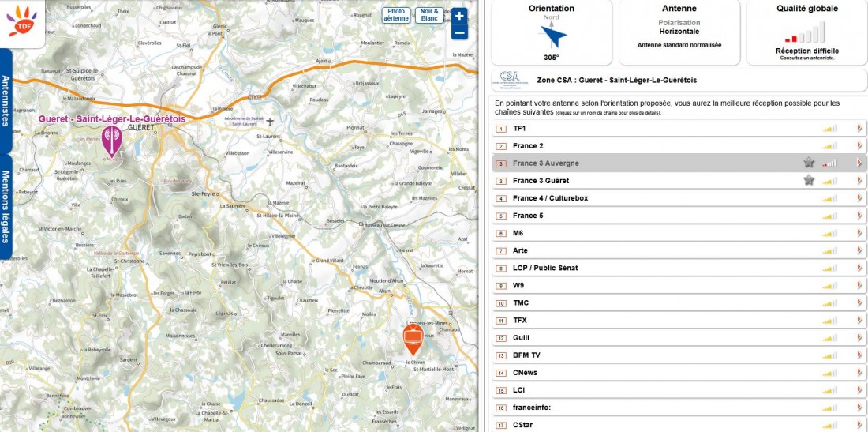The width and height of the screenshot is (868, 432).
Task: Click the 305° orientation value
Action: tap(552, 57)
